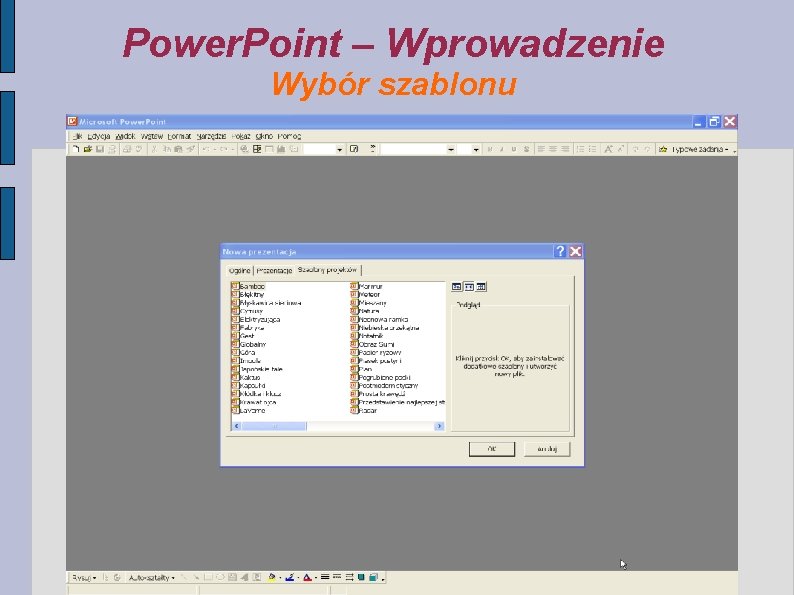Open the Widok menu

click(x=125, y=136)
